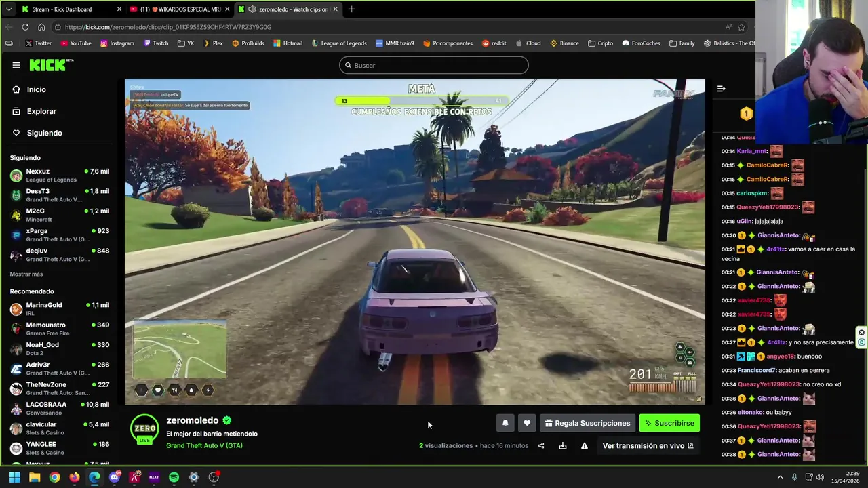Click the gold badge at chat top
The image size is (868, 488).
pyautogui.click(x=746, y=114)
